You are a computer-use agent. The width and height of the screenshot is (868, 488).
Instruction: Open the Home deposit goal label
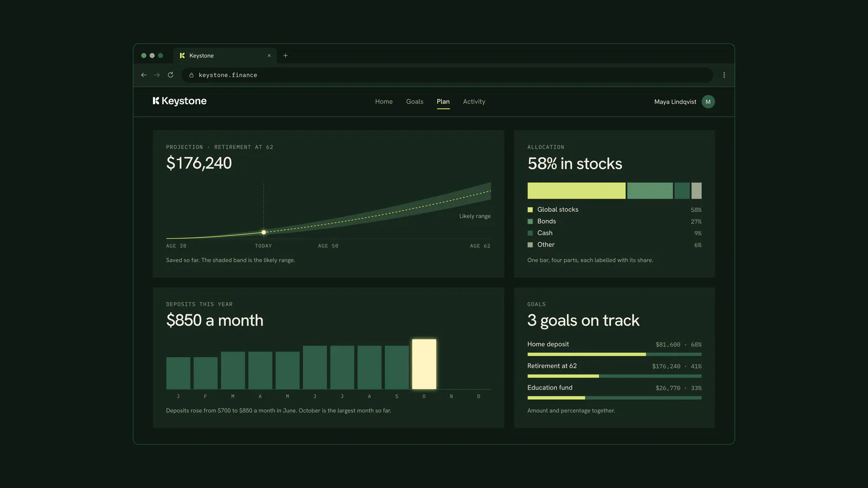pyautogui.click(x=548, y=344)
